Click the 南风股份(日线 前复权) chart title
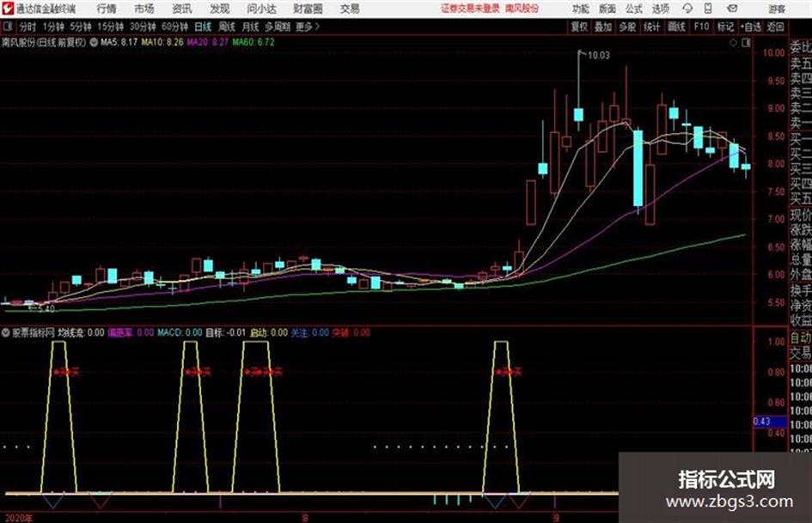The image size is (812, 523). (44, 42)
